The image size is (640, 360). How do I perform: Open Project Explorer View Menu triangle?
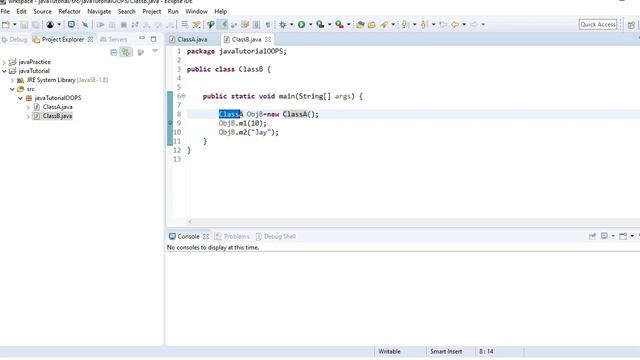click(x=155, y=51)
